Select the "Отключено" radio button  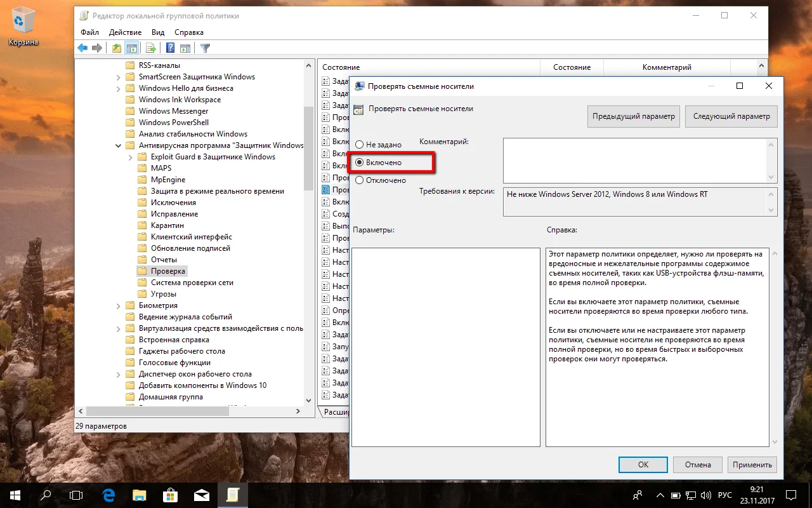point(360,180)
